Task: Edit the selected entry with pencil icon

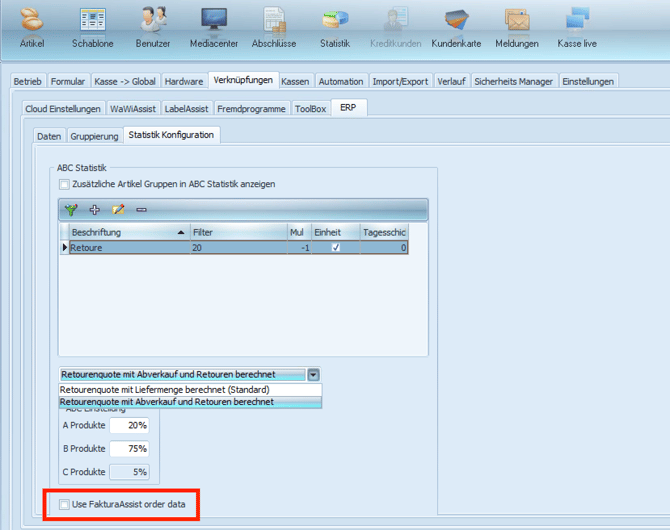Action: point(118,209)
